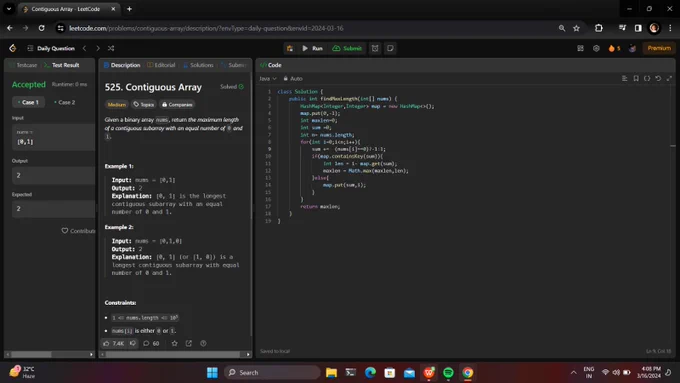Open the Solutions tab
The height and width of the screenshot is (383, 680).
point(198,65)
